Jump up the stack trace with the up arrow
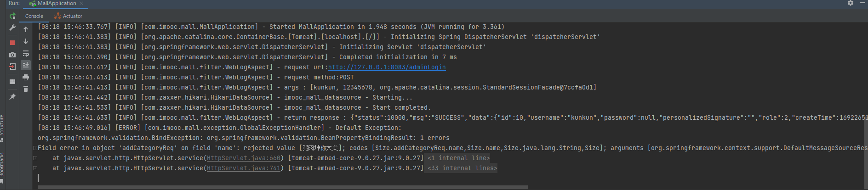The height and width of the screenshot is (190, 868). tap(26, 29)
